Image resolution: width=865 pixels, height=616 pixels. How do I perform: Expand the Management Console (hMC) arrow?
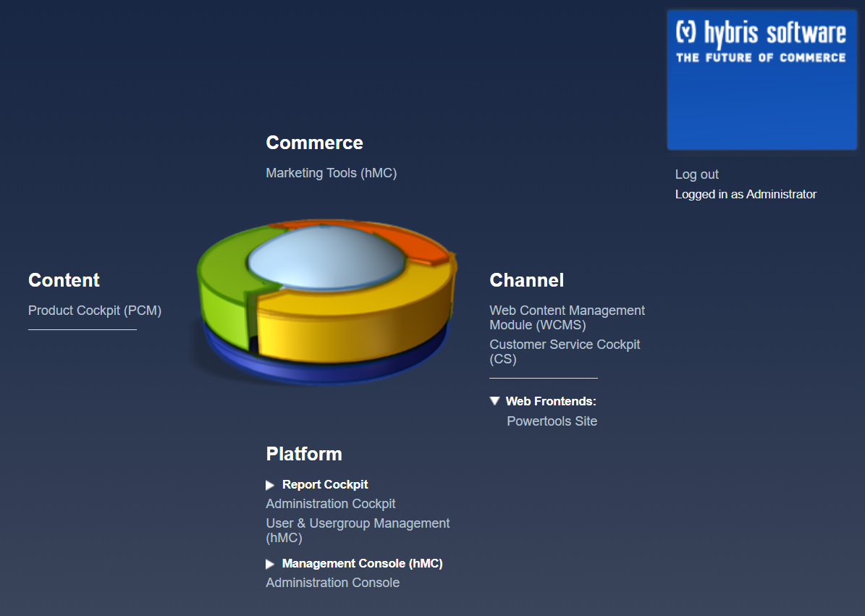[x=270, y=564]
